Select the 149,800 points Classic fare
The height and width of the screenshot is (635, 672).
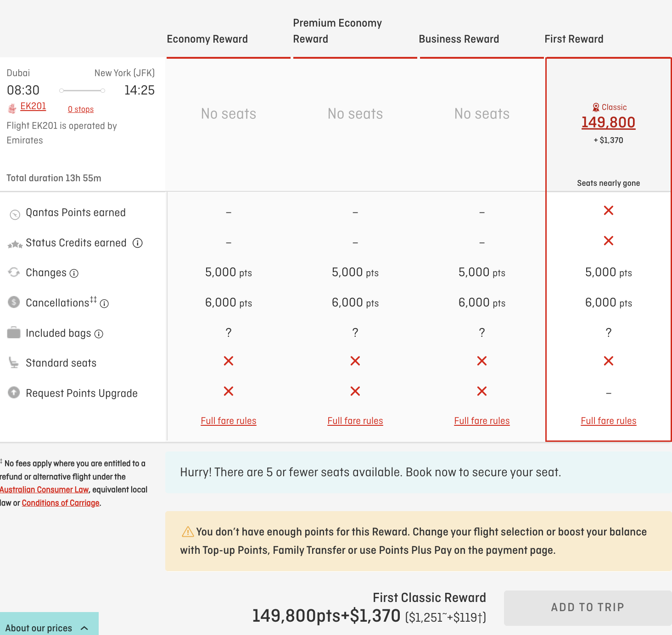tap(608, 123)
